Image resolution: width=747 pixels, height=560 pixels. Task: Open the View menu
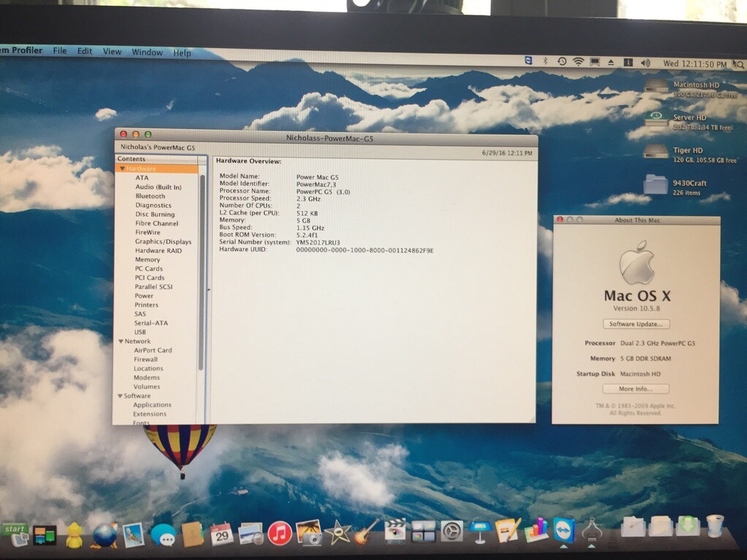(x=112, y=52)
